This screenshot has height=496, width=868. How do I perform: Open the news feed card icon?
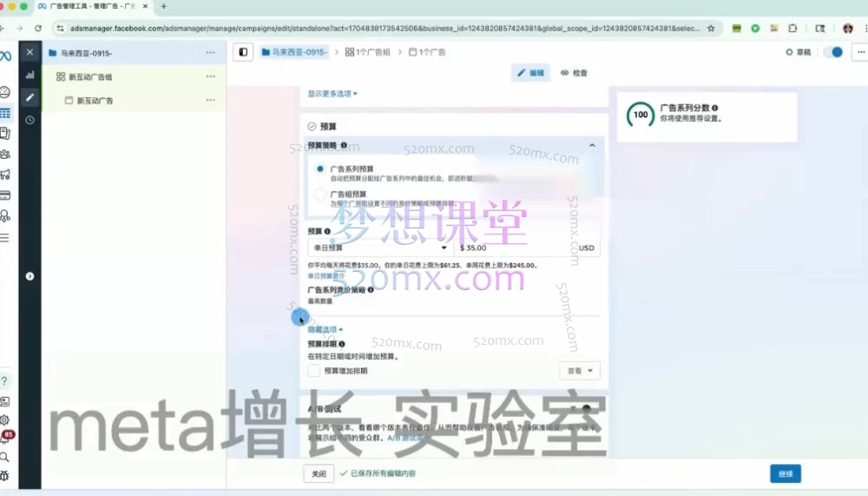pyautogui.click(x=5, y=401)
